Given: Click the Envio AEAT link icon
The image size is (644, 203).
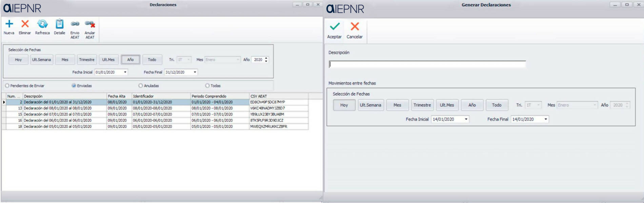Looking at the screenshot, I should 75,24.
